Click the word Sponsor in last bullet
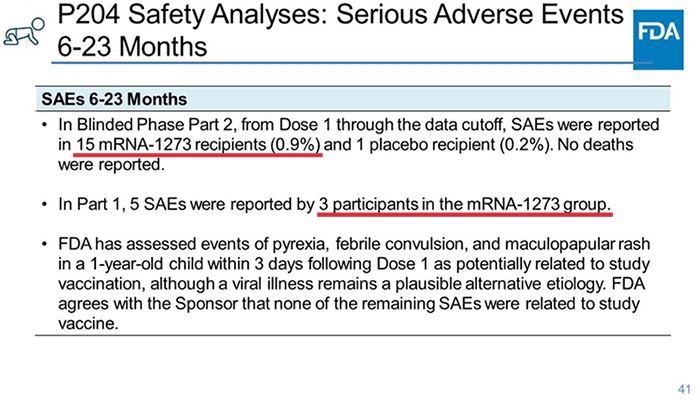This screenshot has height=401, width=700. click(206, 304)
